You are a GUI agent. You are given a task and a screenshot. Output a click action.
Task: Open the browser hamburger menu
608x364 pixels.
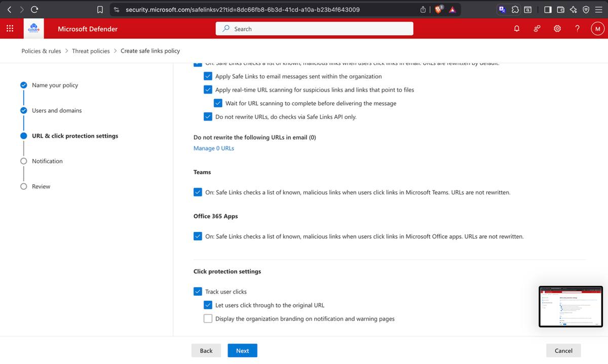[x=598, y=9]
